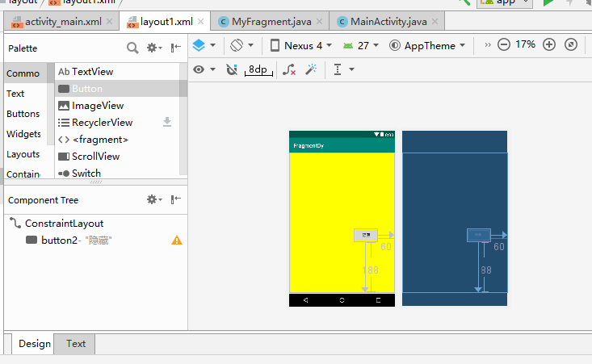Open API 27 version dropdown
Screen dimensions: 592x364
coord(360,46)
